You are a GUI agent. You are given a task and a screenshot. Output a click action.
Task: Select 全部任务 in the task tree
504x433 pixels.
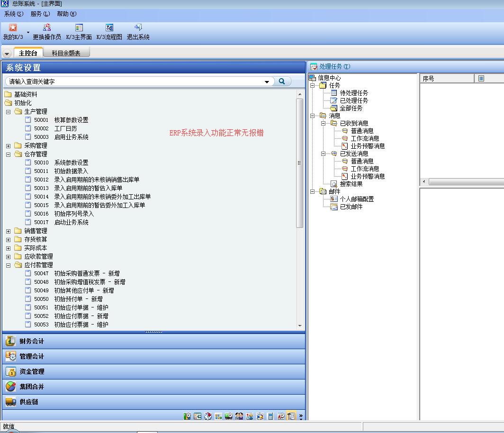[x=351, y=108]
